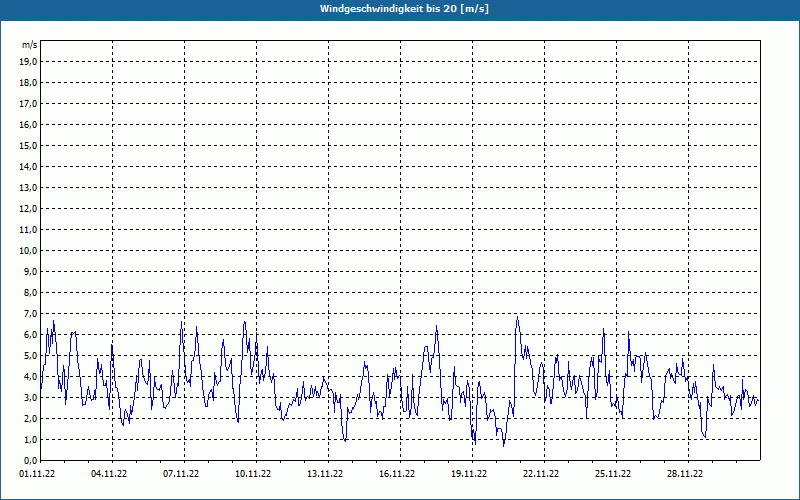Click the date label 16.11.22

click(x=397, y=474)
